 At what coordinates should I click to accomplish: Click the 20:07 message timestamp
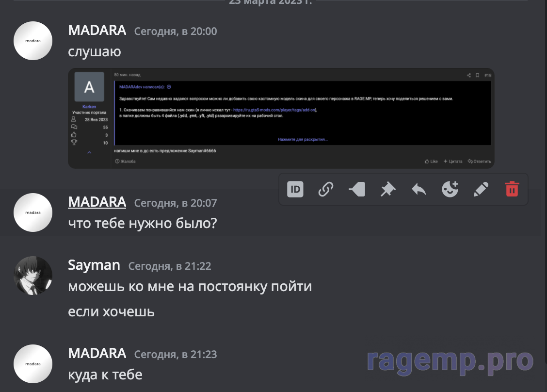click(176, 203)
